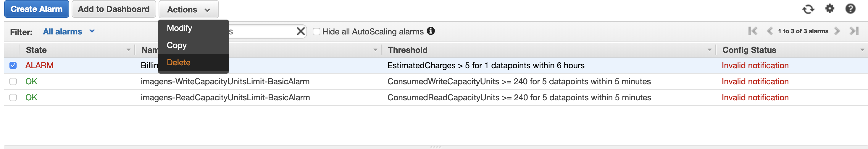Click the AutoScaling alarms info icon
This screenshot has width=868, height=149.
pos(431,31)
